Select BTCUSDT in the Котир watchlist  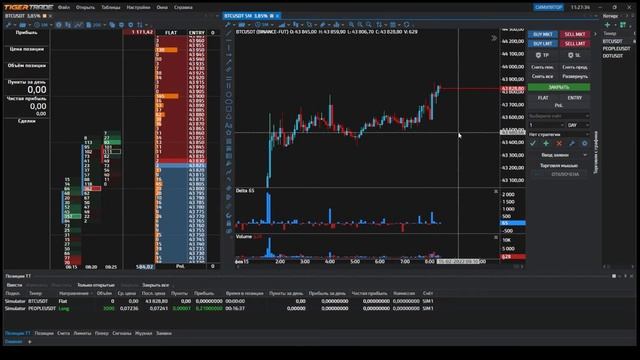(613, 41)
